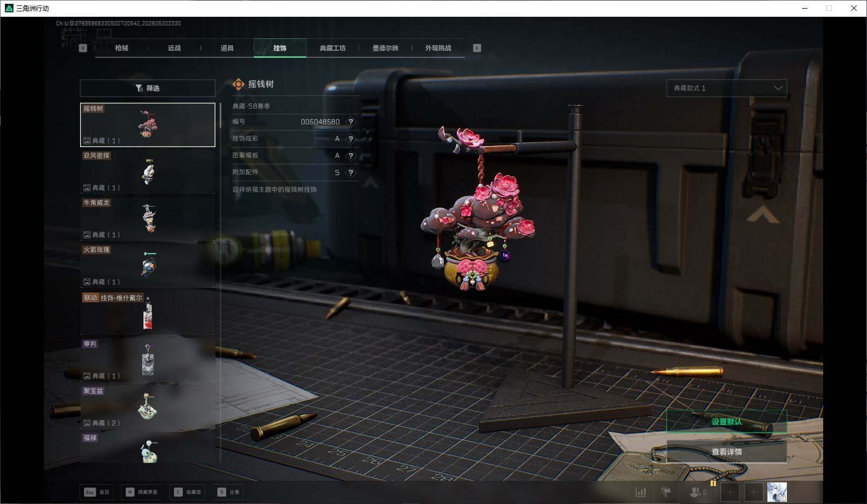Pick the 福禄 charm at list bottom
This screenshot has height=504, width=867.
click(148, 448)
